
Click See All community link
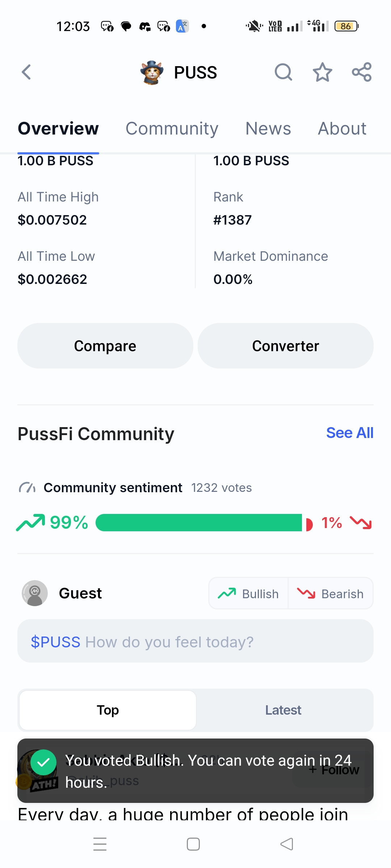[349, 433]
